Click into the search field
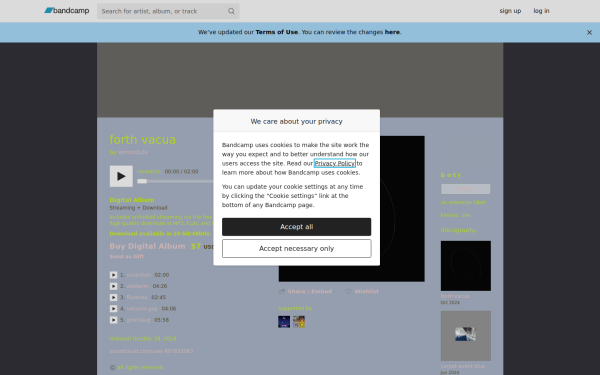 [163, 11]
